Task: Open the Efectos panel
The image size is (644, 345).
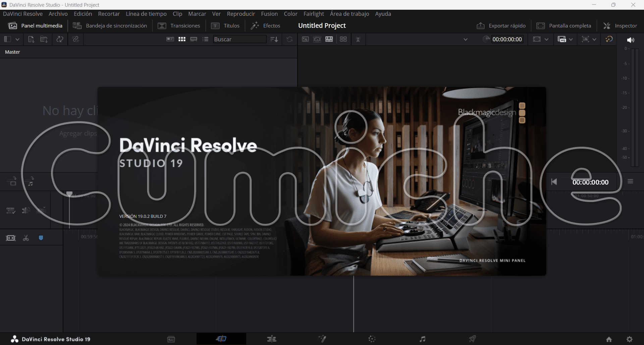Action: [x=265, y=26]
